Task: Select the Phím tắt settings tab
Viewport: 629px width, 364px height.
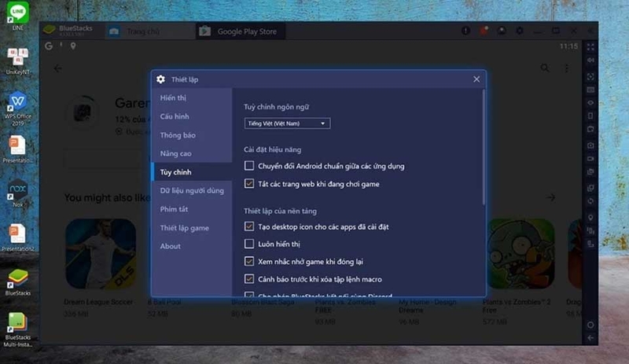Action: [192, 209]
